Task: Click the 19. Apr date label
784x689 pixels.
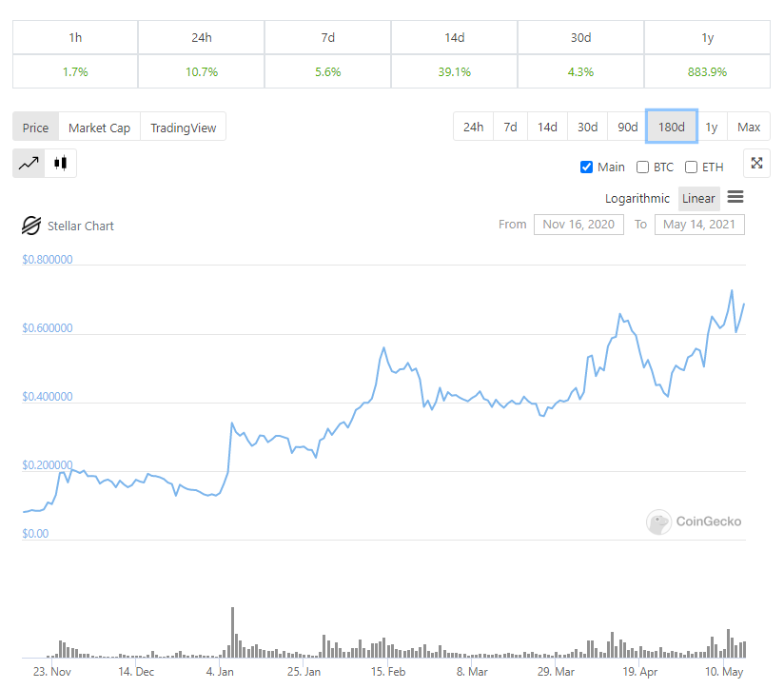Action: pyautogui.click(x=640, y=672)
